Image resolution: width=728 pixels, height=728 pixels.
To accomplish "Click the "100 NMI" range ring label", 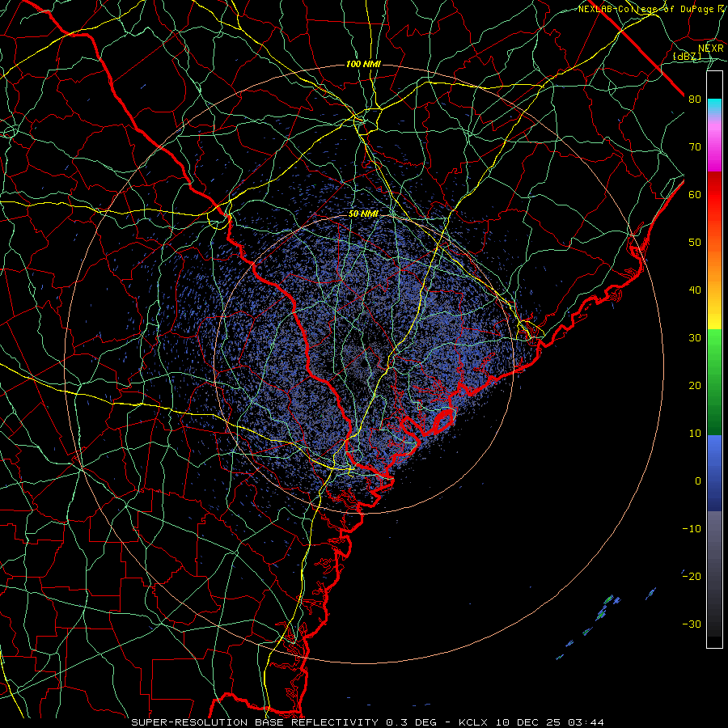I will tap(363, 64).
